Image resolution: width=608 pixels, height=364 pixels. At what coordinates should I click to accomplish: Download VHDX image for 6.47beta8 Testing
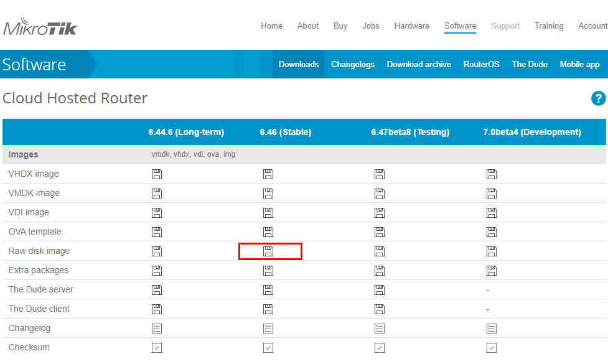[380, 174]
